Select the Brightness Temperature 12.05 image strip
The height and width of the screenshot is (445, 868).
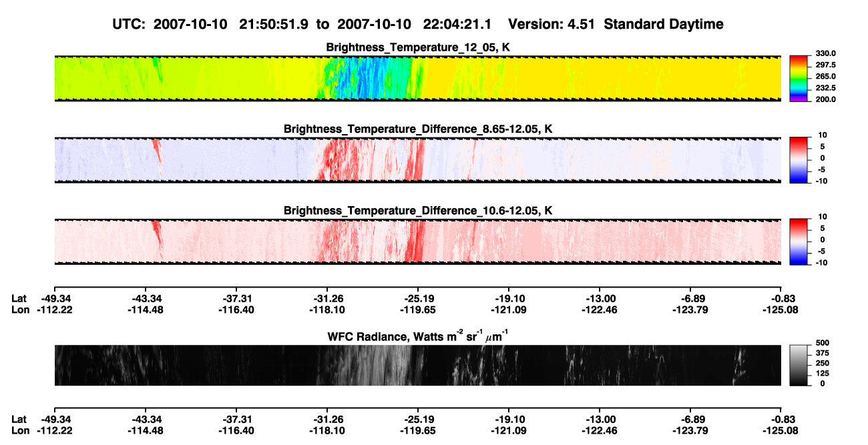[417, 79]
